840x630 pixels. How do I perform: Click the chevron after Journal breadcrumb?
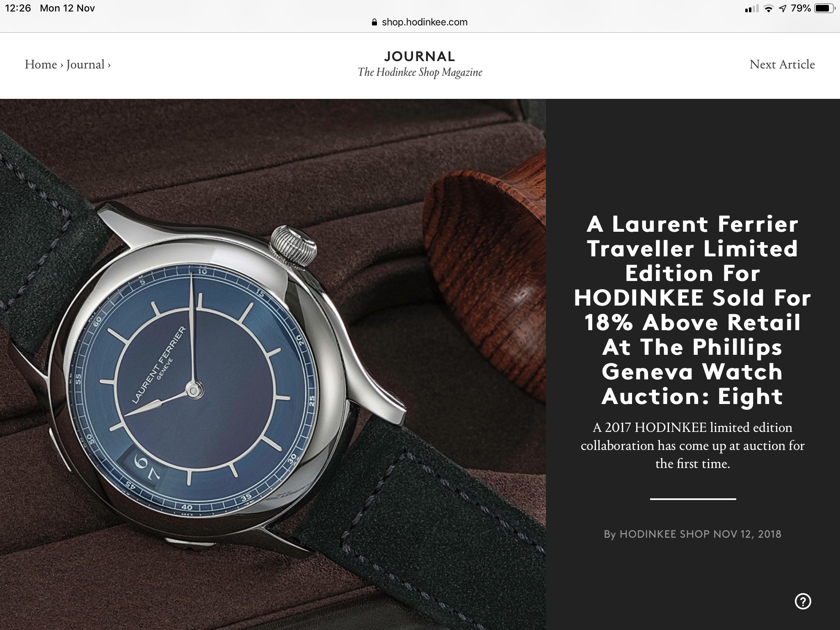109,65
